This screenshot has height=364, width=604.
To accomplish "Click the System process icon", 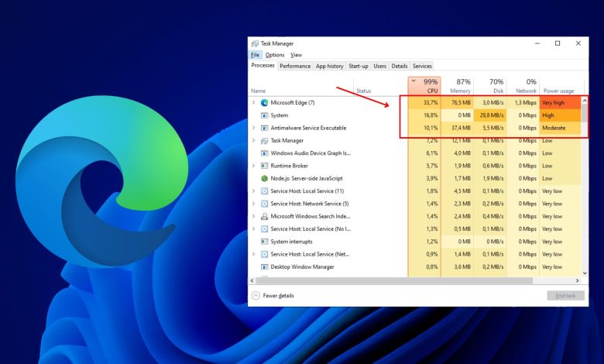I will (x=264, y=115).
